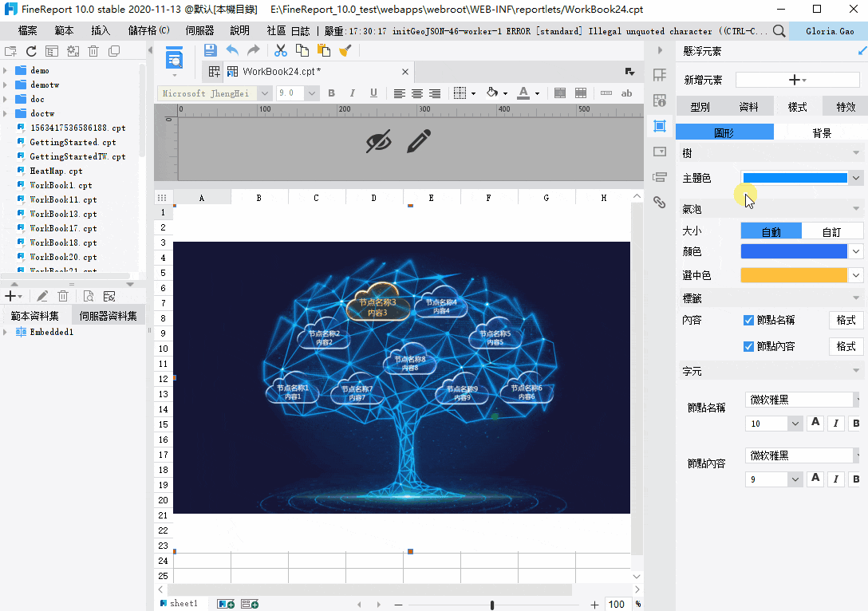Viewport: 868px width, 611px height.
Task: Align cell text to the right
Action: [435, 93]
